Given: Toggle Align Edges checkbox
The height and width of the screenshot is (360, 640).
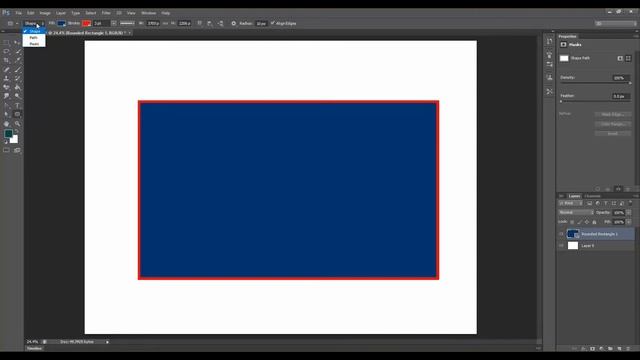Looking at the screenshot, I should click(x=273, y=23).
